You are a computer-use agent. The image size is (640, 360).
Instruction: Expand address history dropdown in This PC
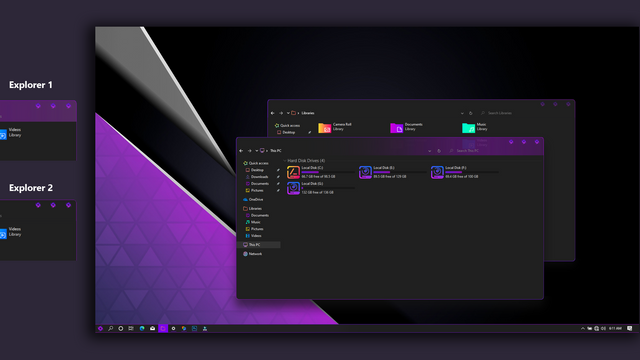pos(429,151)
